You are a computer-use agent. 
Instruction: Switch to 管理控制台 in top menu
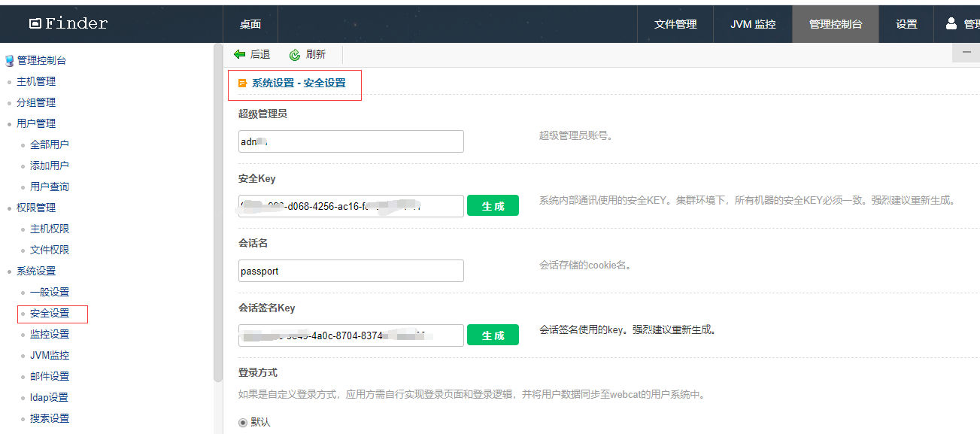pos(836,24)
